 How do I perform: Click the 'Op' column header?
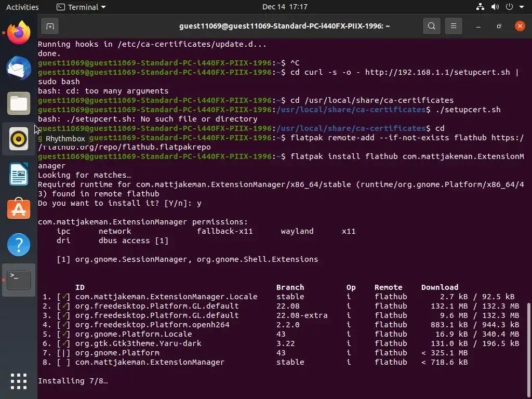pos(351,287)
